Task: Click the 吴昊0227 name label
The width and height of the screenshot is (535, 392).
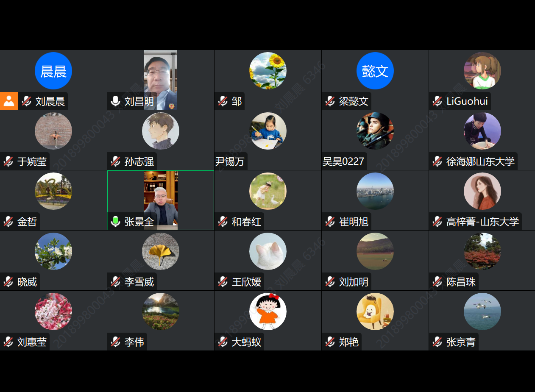Action: pyautogui.click(x=343, y=161)
